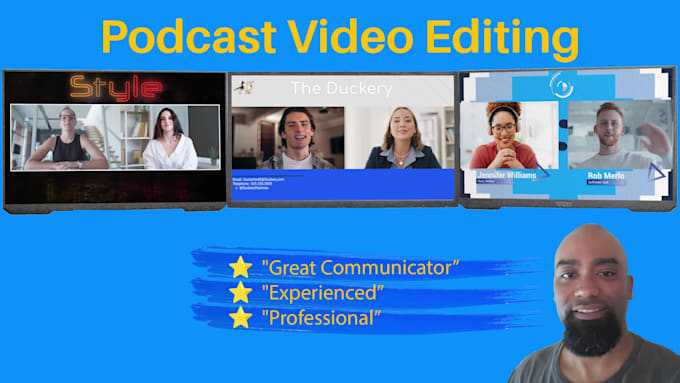The width and height of the screenshot is (680, 383).
Task: Click the star beside "Professional"
Action: [241, 318]
